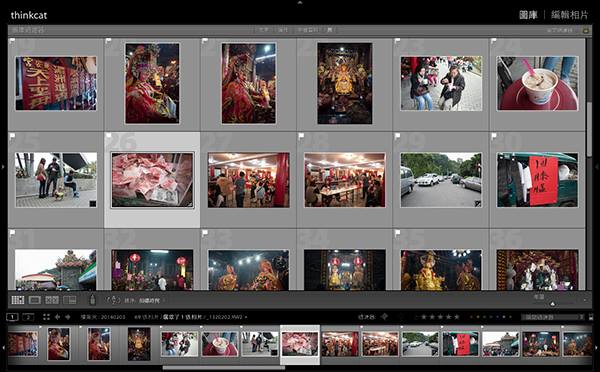600x372 pixels.
Task: Go back with filmstrip left arrow
Action: (x=57, y=317)
